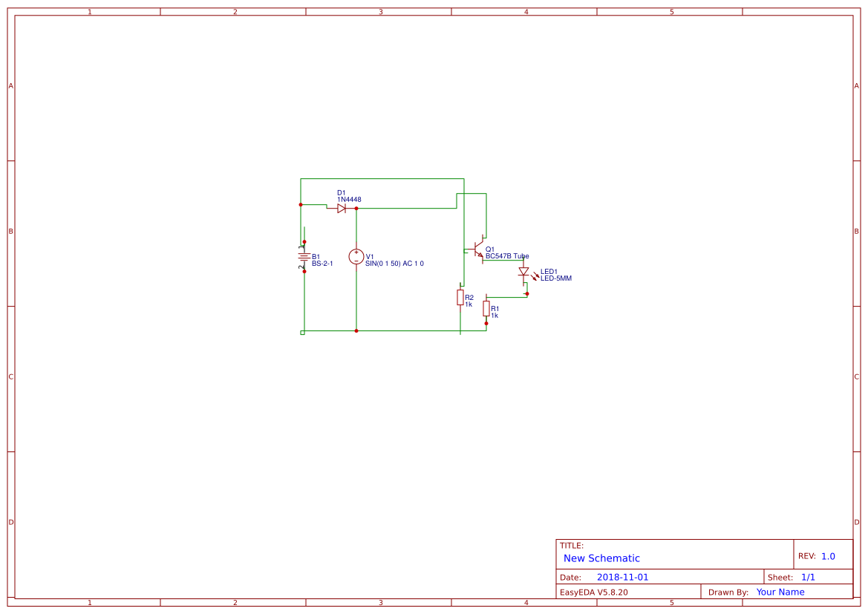Select the 1k value label of R2
The width and height of the screenshot is (868, 614).
[468, 304]
